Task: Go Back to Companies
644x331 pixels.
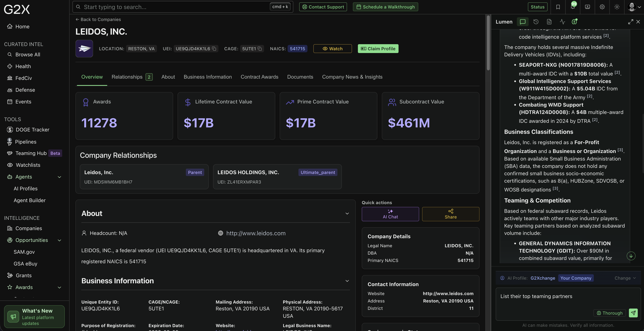Action: 98,20
